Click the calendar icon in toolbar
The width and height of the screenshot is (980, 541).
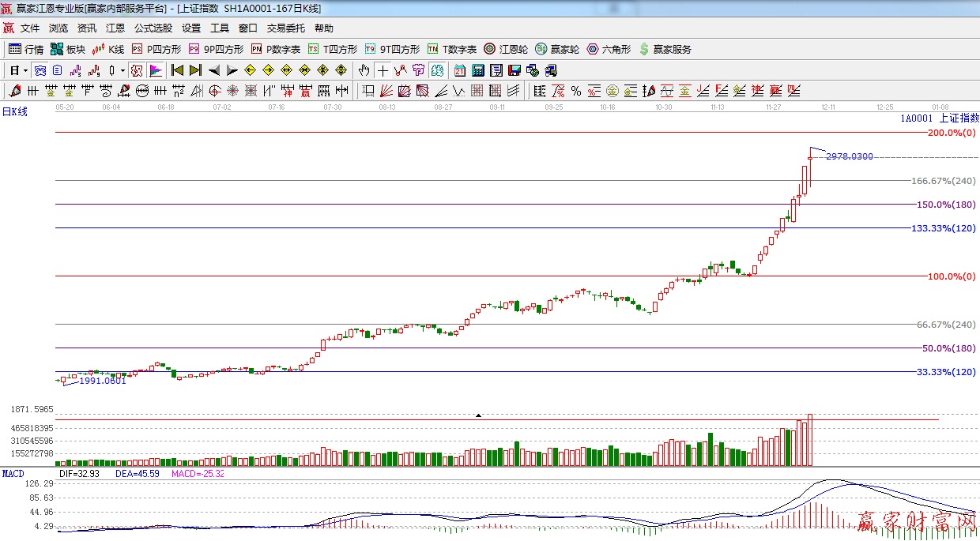pyautogui.click(x=459, y=70)
